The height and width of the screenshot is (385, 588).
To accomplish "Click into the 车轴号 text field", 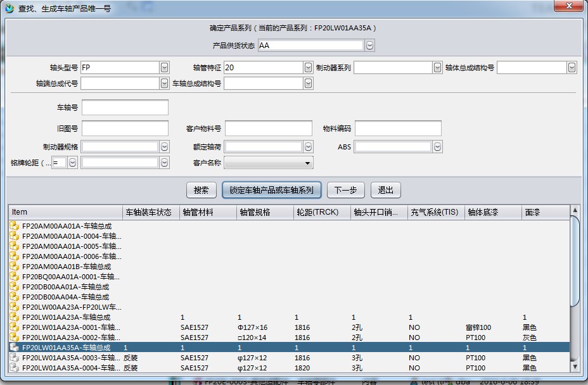I will (125, 108).
